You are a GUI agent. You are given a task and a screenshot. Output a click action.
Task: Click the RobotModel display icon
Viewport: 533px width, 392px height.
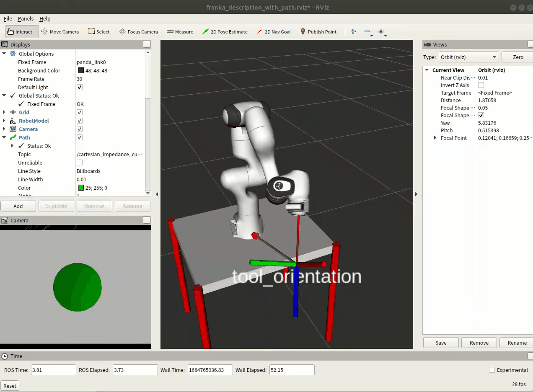coord(13,121)
